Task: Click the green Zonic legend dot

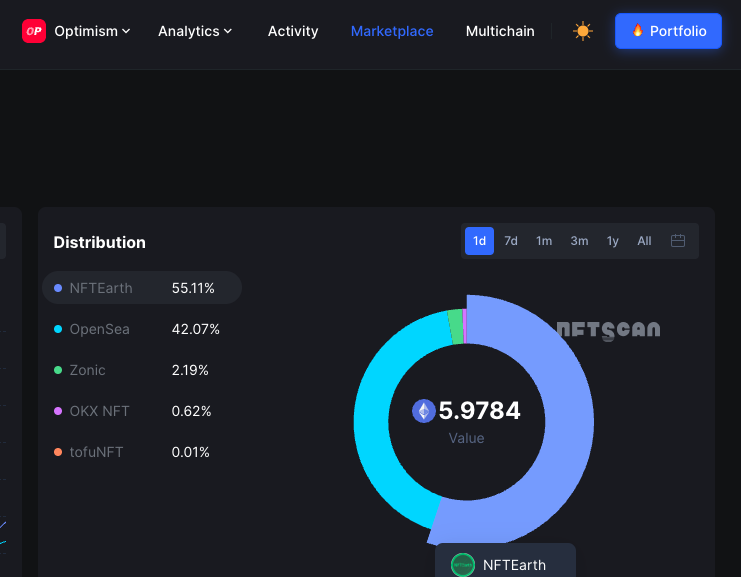Action: (x=58, y=370)
